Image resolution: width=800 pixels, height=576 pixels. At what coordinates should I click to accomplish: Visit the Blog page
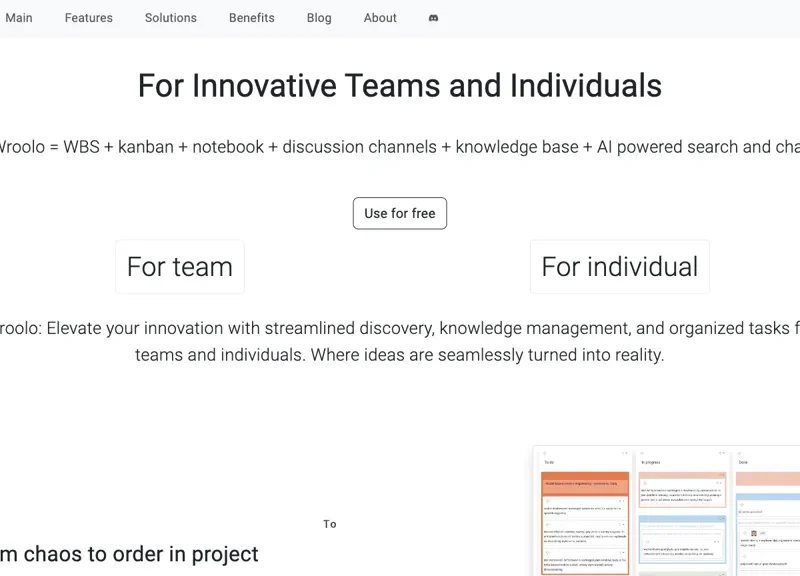pos(319,18)
